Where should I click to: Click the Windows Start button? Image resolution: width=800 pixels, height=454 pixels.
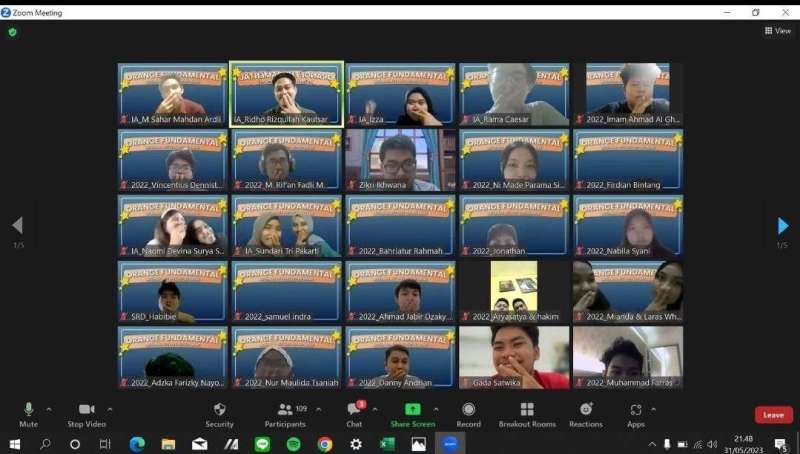click(x=15, y=444)
